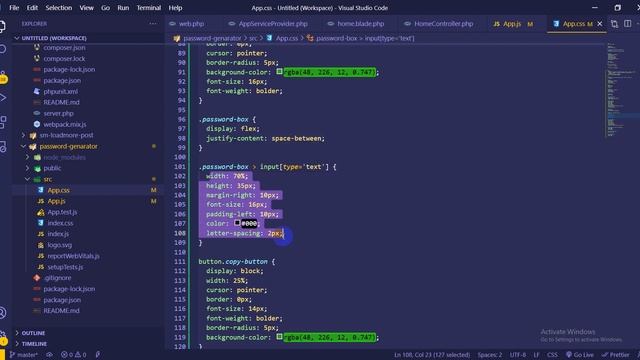This screenshot has width=640, height=360.
Task: Expand the node_modules folder
Action: tap(64, 157)
